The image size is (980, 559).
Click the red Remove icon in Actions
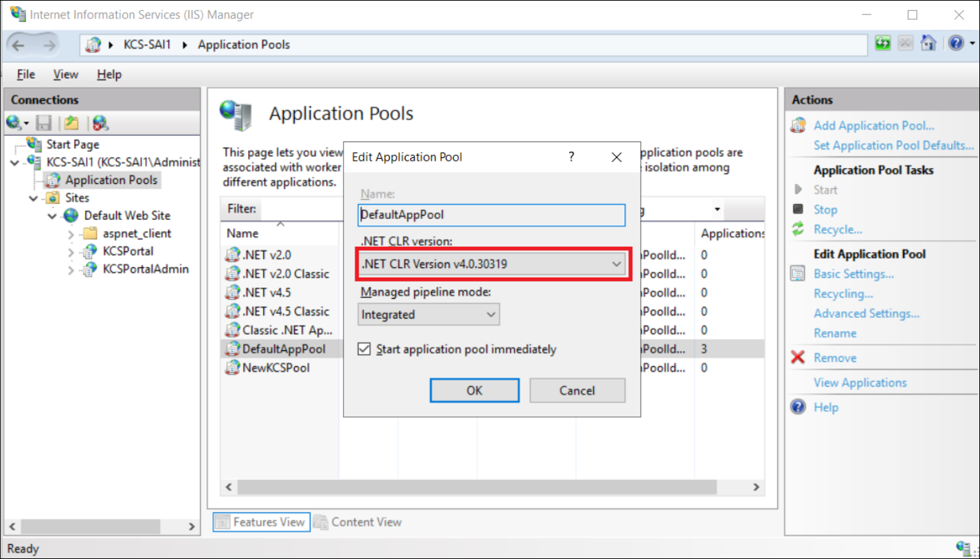coord(797,358)
